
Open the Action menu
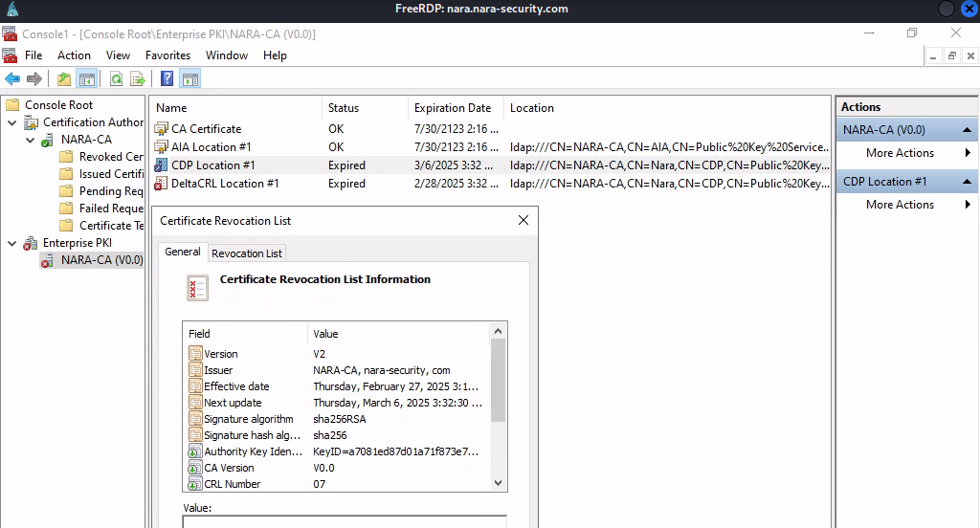click(74, 55)
